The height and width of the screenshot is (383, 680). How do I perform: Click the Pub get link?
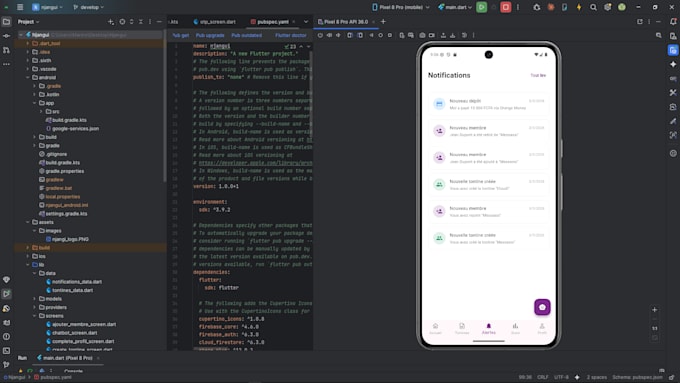click(x=181, y=36)
